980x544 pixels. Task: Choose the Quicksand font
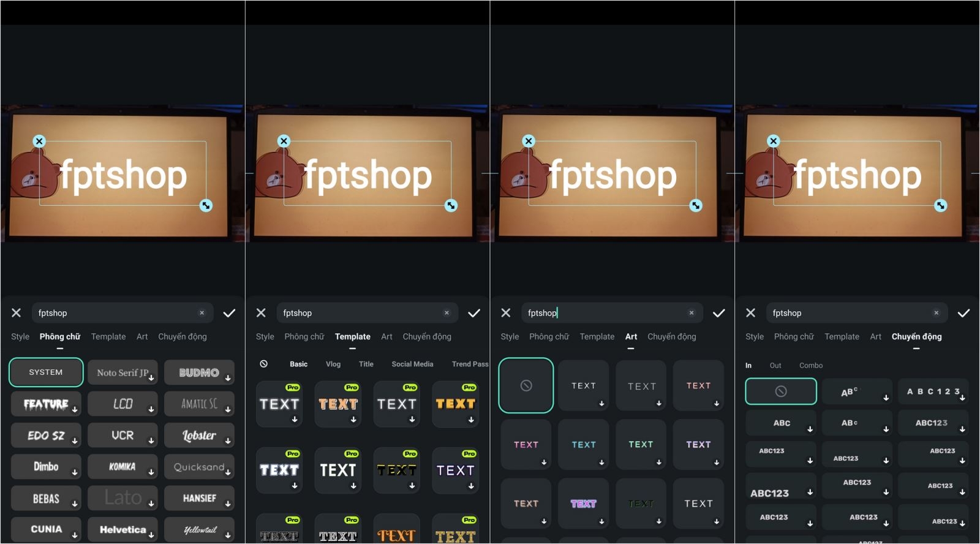point(199,467)
